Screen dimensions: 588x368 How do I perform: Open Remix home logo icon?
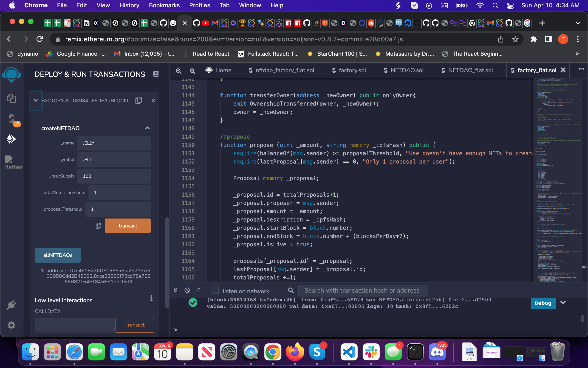(x=11, y=75)
